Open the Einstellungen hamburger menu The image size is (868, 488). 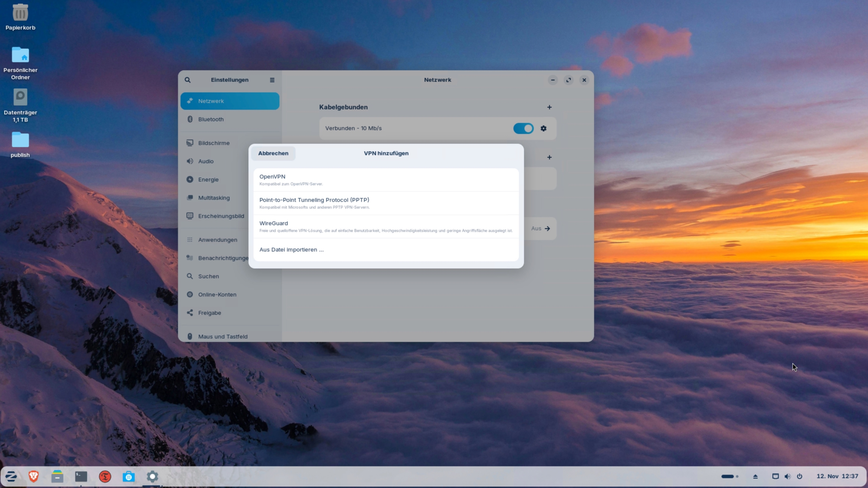coord(272,80)
